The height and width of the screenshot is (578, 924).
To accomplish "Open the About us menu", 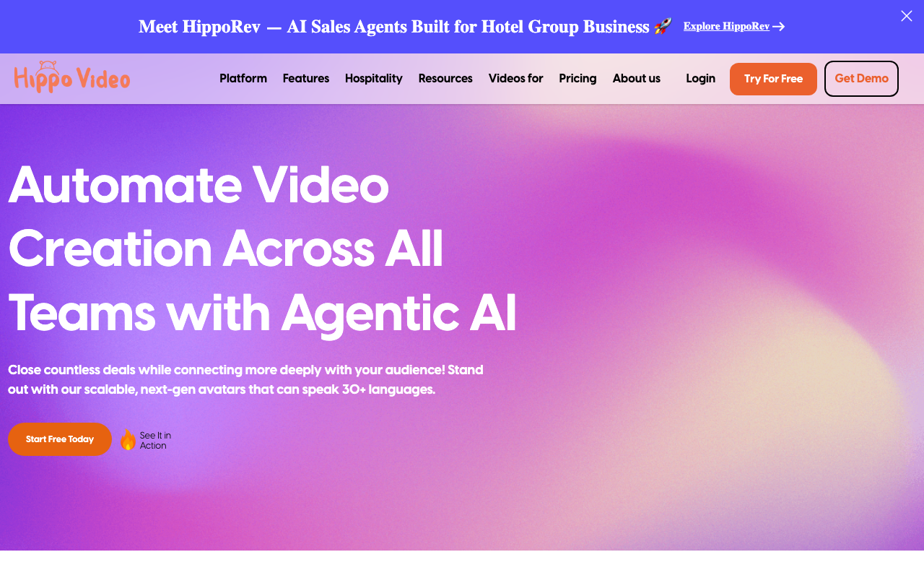I will click(x=637, y=79).
